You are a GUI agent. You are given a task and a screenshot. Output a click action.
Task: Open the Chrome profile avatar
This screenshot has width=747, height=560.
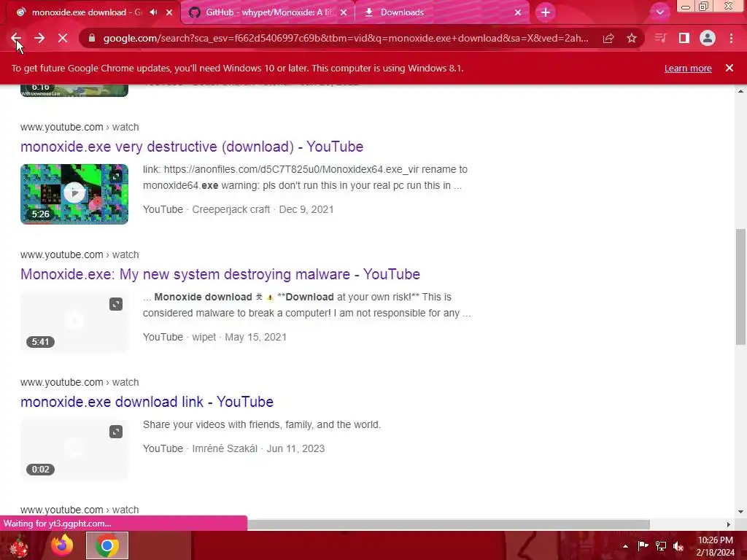click(x=708, y=38)
